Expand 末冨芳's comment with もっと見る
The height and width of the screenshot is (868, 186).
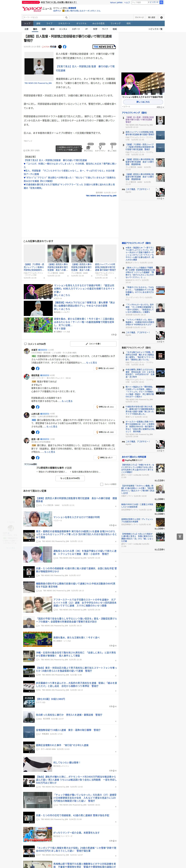[x=92, y=363]
